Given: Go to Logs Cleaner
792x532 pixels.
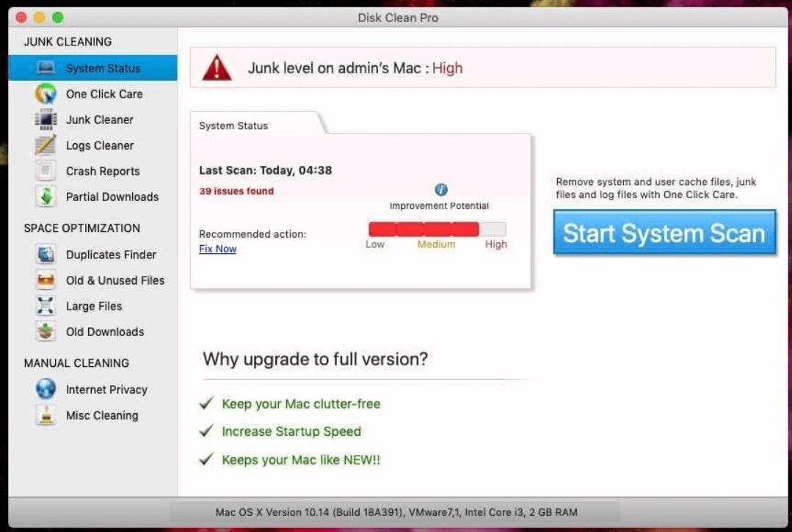Looking at the screenshot, I should [x=93, y=145].
